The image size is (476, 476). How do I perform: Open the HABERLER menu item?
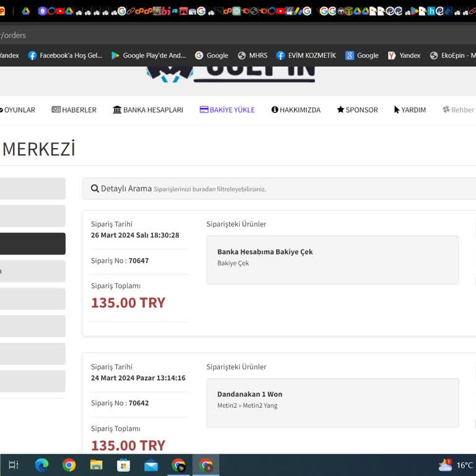pos(74,110)
